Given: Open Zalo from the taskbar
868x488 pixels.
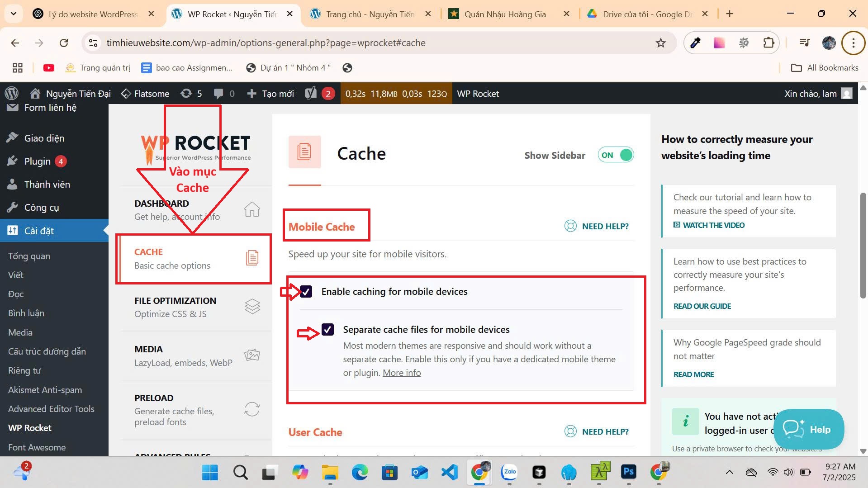Looking at the screenshot, I should (x=509, y=473).
